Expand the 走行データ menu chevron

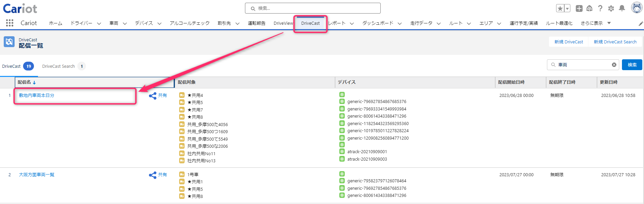(439, 23)
